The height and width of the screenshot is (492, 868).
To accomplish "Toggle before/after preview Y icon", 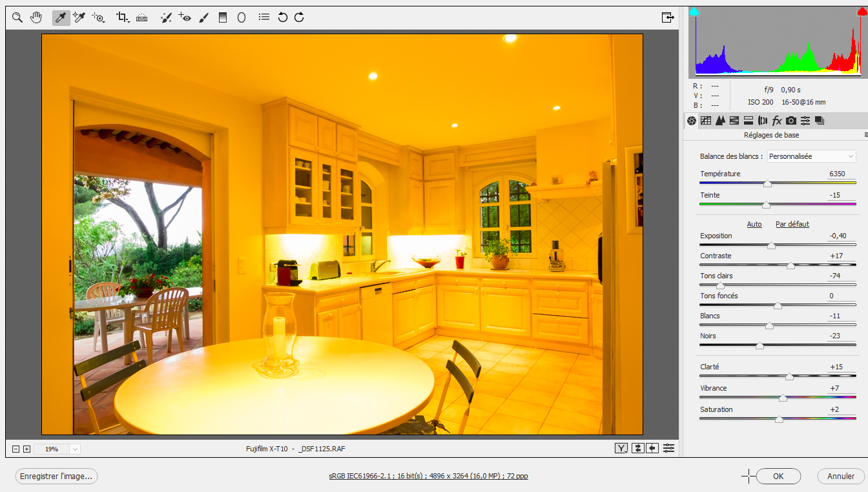I will coord(621,448).
